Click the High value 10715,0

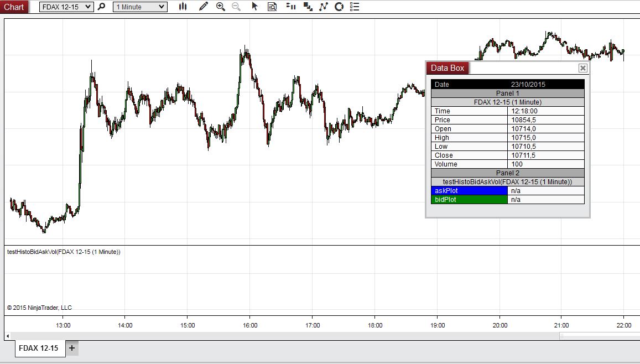pyautogui.click(x=524, y=138)
